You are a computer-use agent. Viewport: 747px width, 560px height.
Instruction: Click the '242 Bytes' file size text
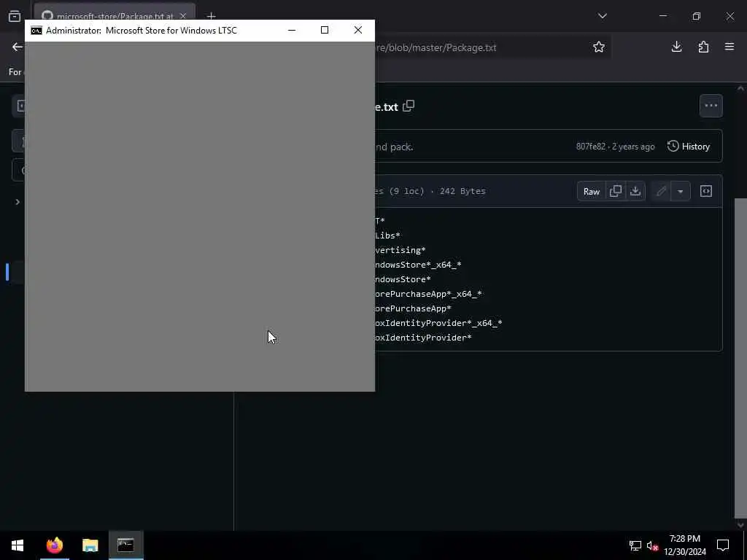(462, 192)
